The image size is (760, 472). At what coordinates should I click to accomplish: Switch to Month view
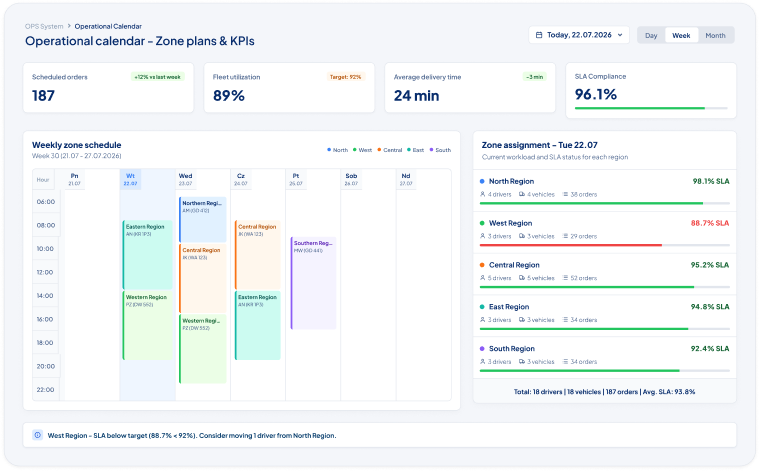tap(715, 35)
